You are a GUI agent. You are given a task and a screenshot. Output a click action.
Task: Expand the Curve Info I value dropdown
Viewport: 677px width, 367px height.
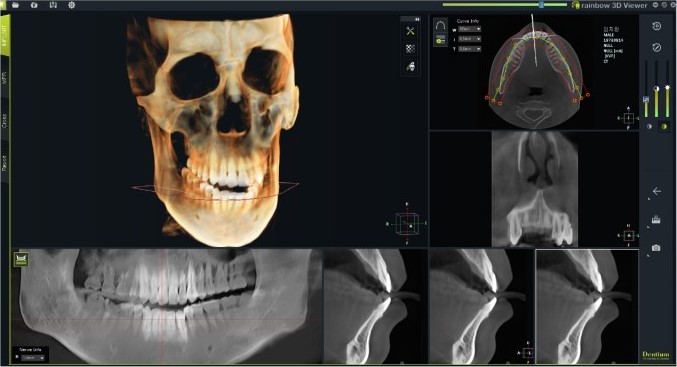click(x=470, y=39)
